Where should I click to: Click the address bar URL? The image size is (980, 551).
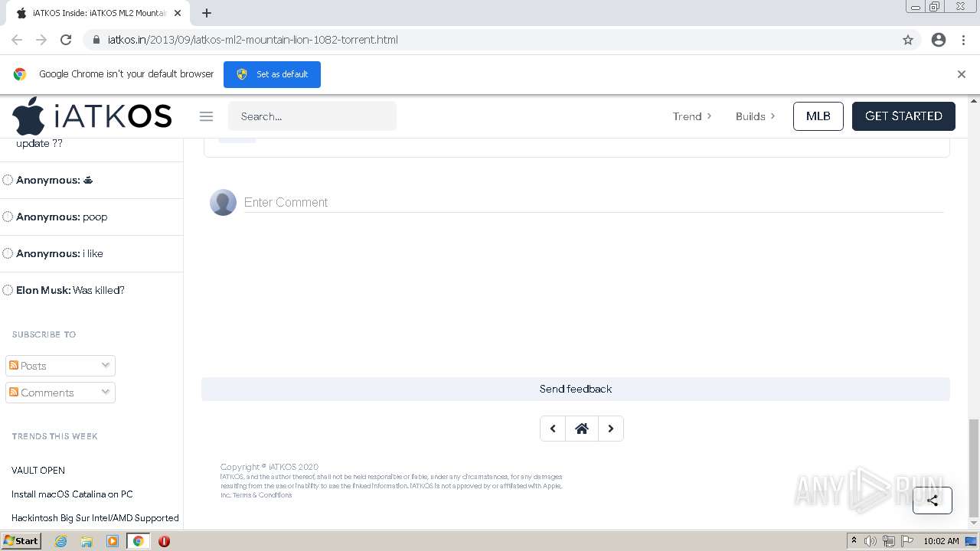click(x=253, y=40)
